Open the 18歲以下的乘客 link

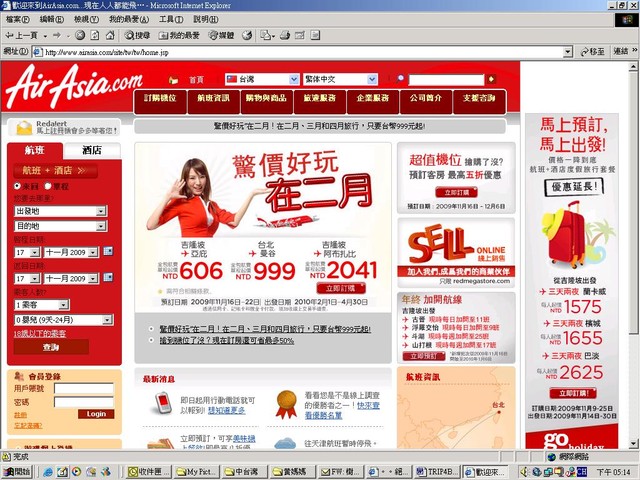point(40,334)
